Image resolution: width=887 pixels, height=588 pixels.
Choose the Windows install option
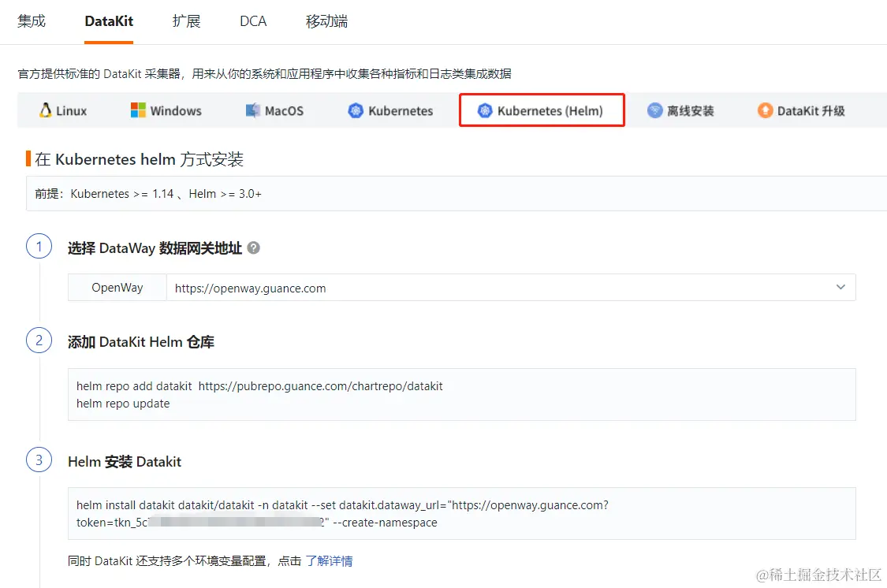[x=166, y=110]
